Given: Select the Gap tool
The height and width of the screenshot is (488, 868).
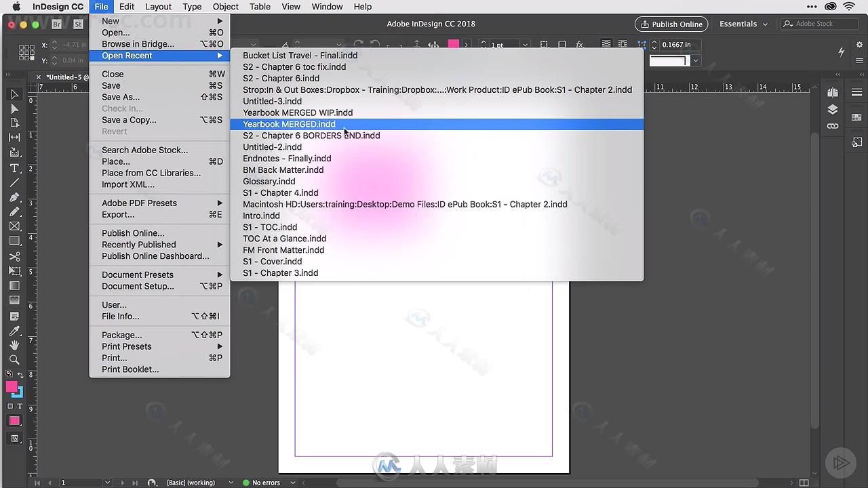Looking at the screenshot, I should pos(14,138).
